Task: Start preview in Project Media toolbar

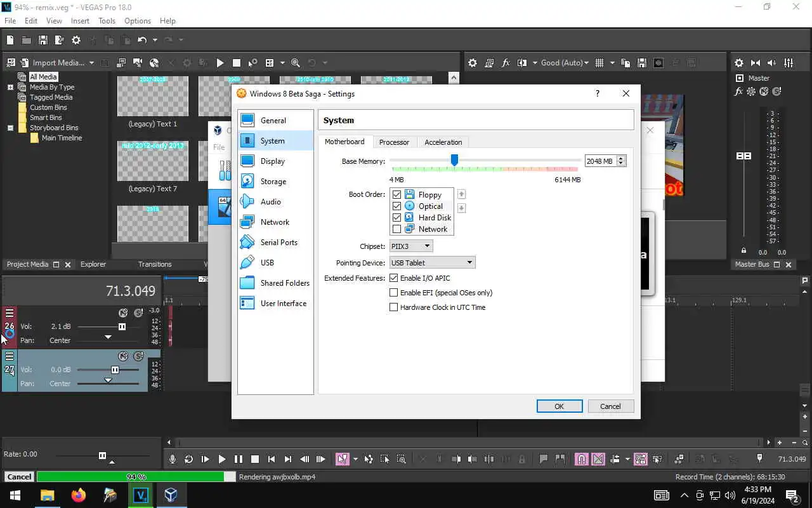Action: [220, 63]
